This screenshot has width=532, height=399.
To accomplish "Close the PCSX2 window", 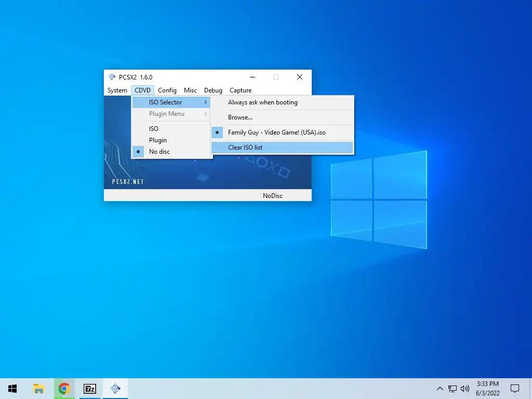I will pyautogui.click(x=300, y=77).
